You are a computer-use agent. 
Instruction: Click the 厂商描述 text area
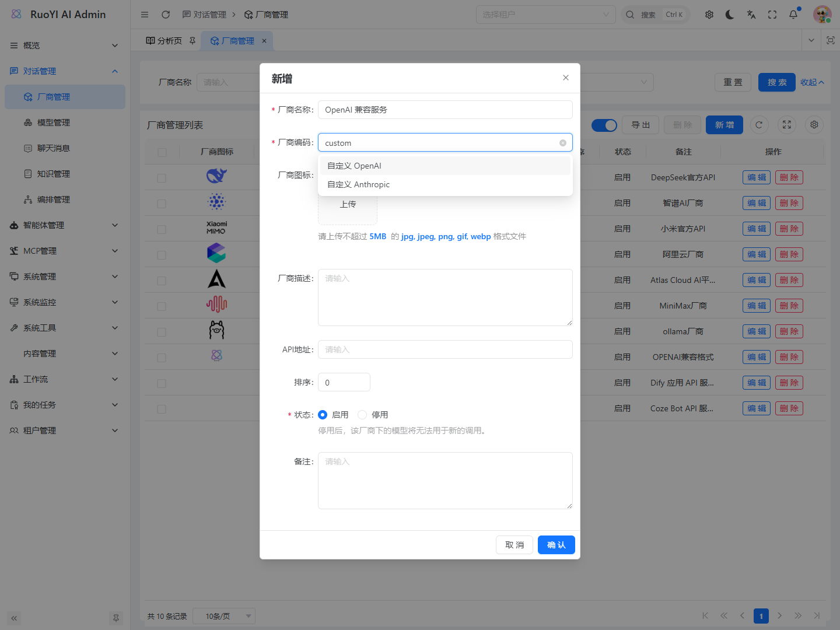445,297
